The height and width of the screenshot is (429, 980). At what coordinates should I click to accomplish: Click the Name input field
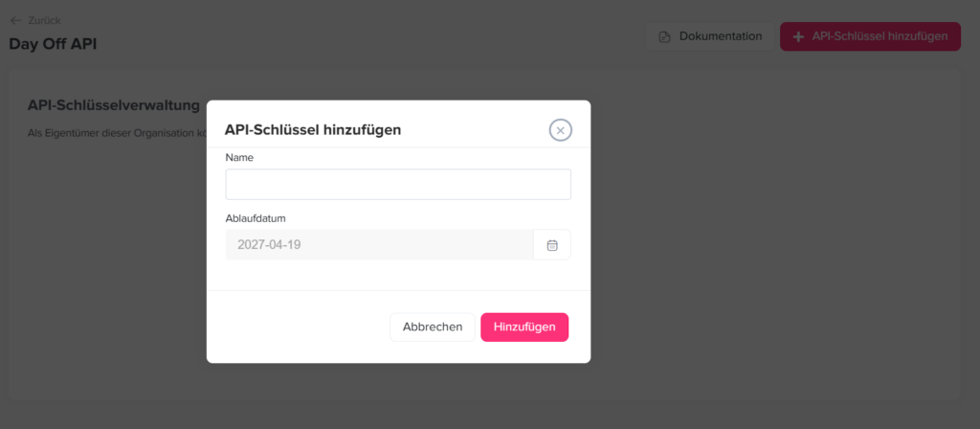pos(398,185)
